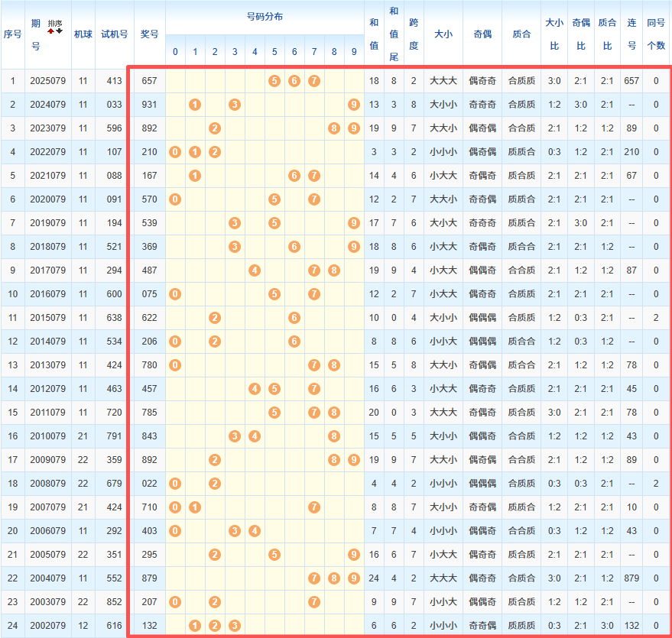This screenshot has width=672, height=638.
Task: Click the black descending sort arrow
Action: click(59, 31)
